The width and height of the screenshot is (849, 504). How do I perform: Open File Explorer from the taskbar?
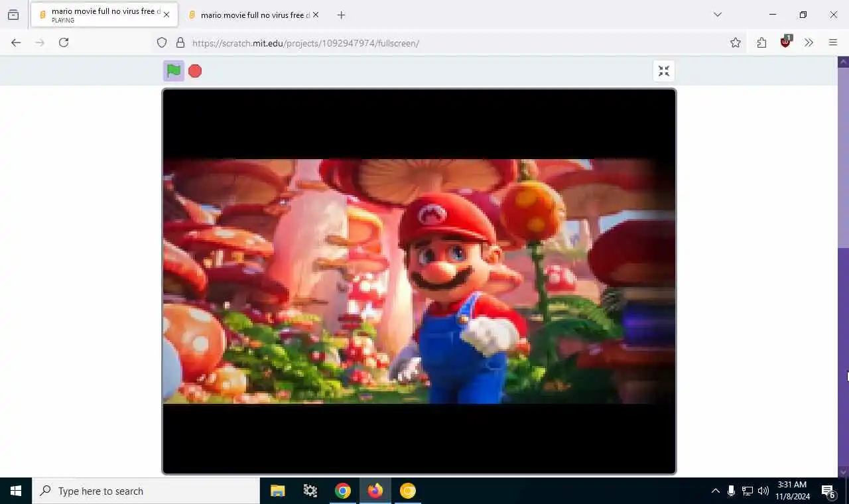tap(278, 491)
